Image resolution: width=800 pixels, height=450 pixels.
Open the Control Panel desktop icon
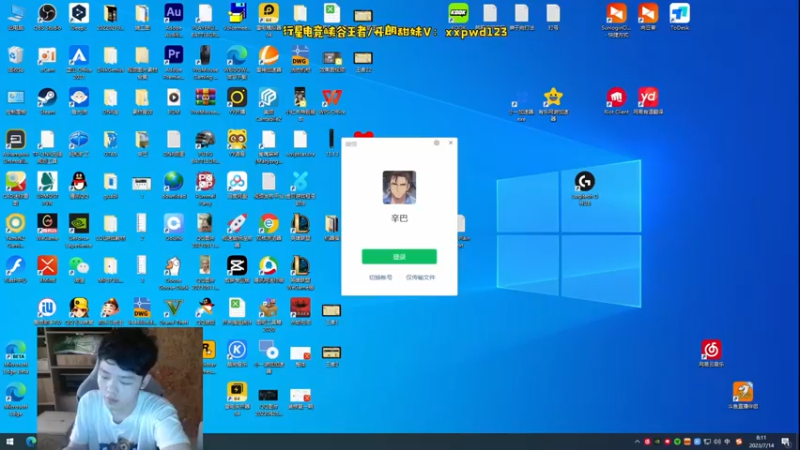(16, 97)
